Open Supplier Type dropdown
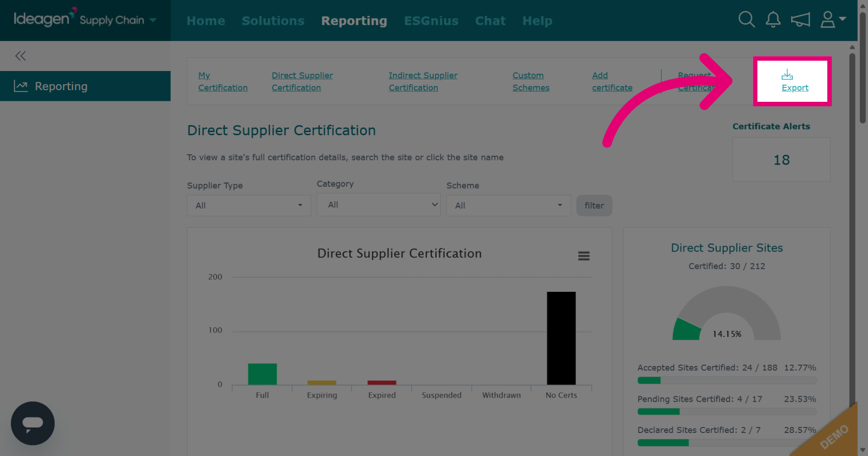The image size is (868, 456). tap(249, 205)
